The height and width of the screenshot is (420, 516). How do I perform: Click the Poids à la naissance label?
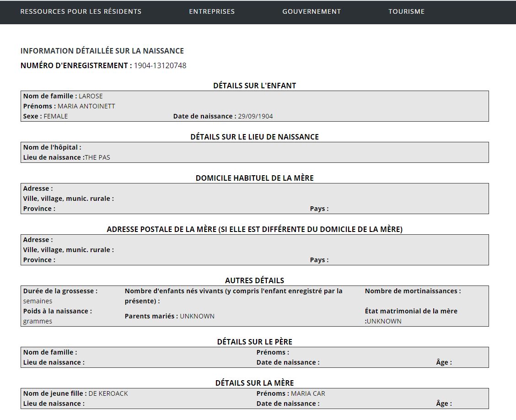pyautogui.click(x=58, y=311)
